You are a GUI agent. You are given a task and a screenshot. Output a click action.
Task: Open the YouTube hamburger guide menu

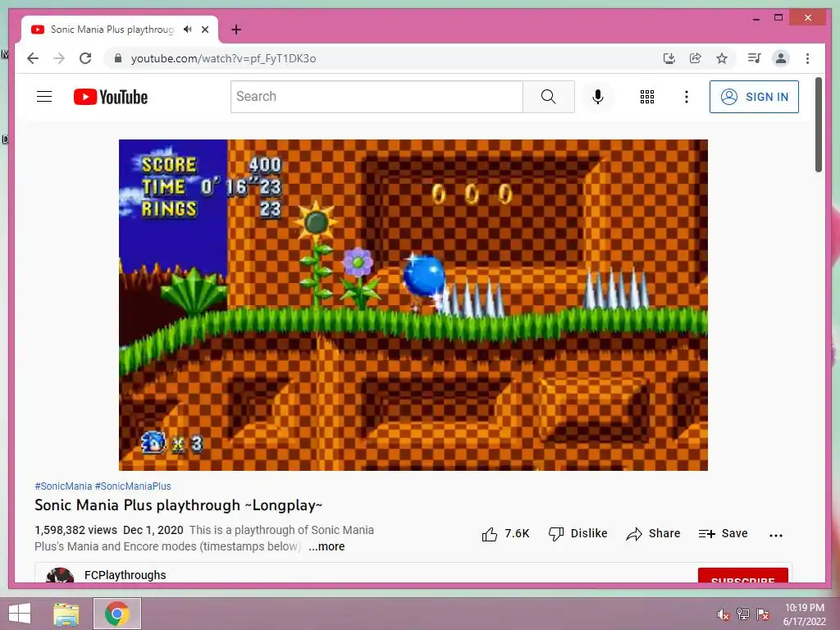44,97
